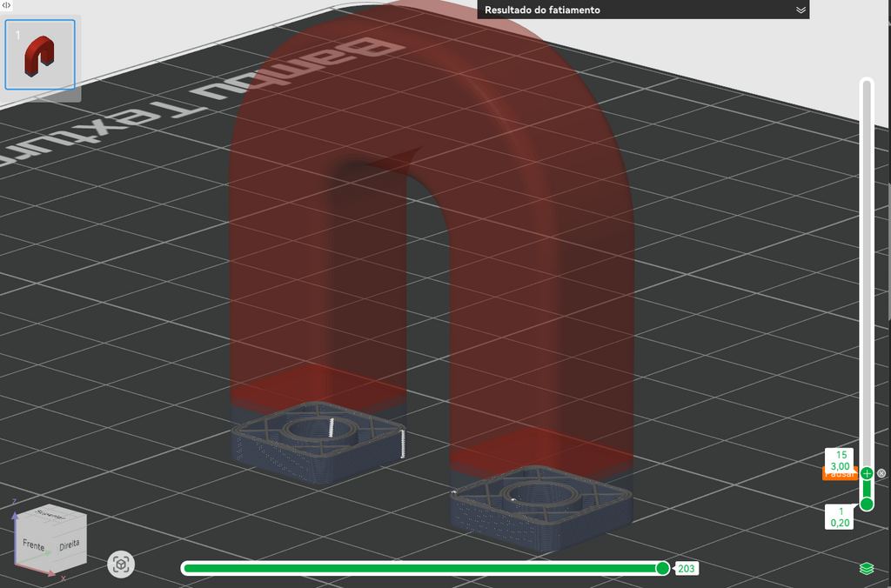Remove the pause with the gray X icon
The image size is (891, 588).
tap(881, 473)
